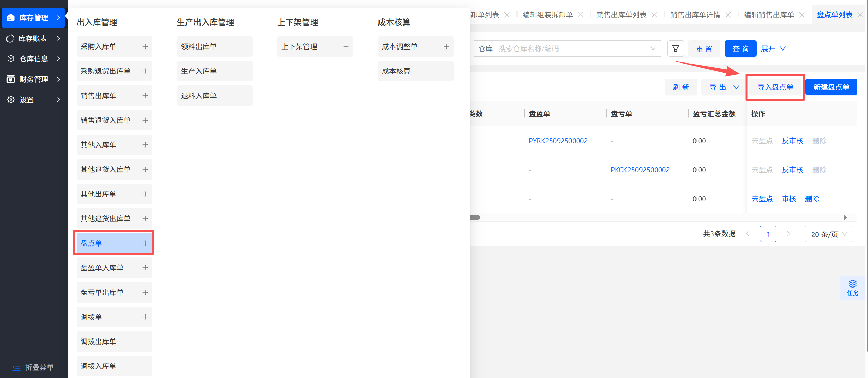Click the plus icon beside 上下架管理
This screenshot has height=378, width=868.
coord(346,46)
